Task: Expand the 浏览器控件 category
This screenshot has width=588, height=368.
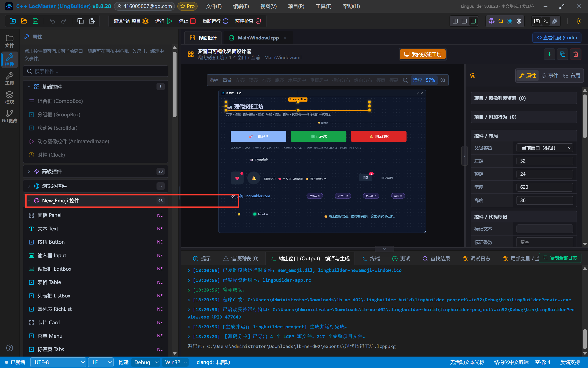Action: 95,186
